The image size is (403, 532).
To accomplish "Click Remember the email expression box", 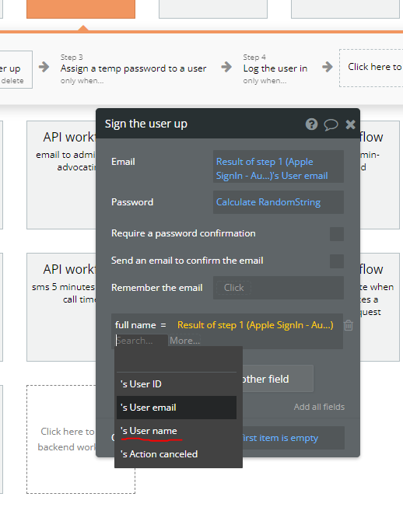I will click(279, 288).
